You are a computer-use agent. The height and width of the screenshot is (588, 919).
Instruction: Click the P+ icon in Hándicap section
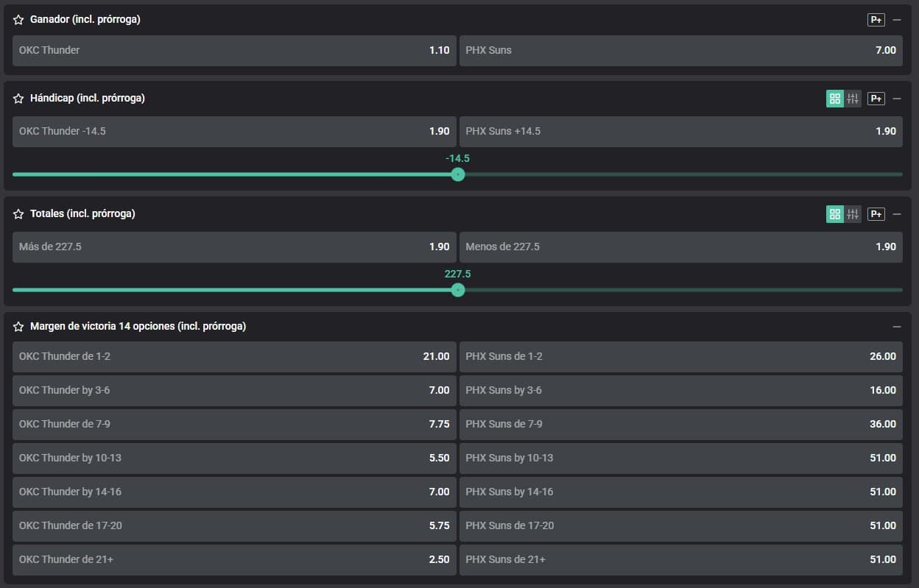(876, 99)
